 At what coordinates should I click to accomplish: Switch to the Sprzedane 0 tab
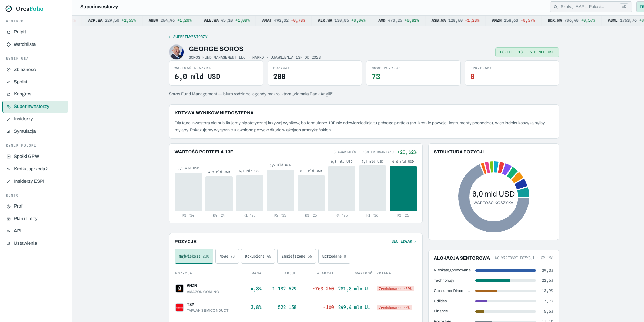pyautogui.click(x=334, y=256)
